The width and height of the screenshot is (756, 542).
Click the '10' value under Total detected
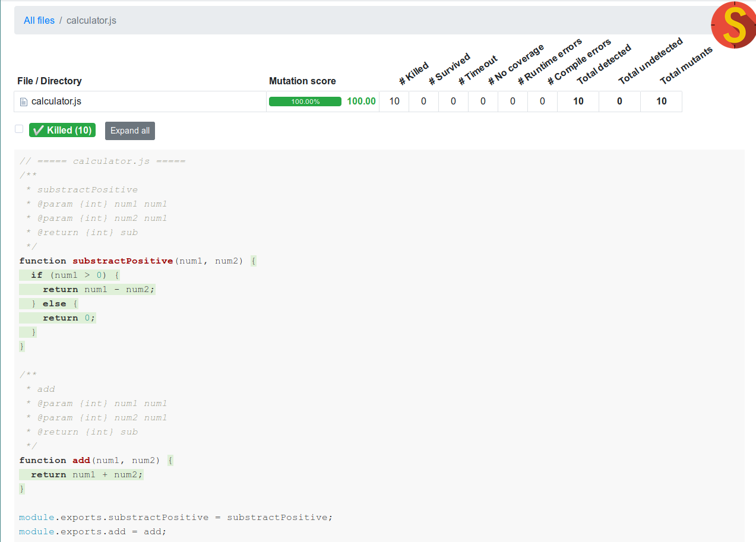577,101
